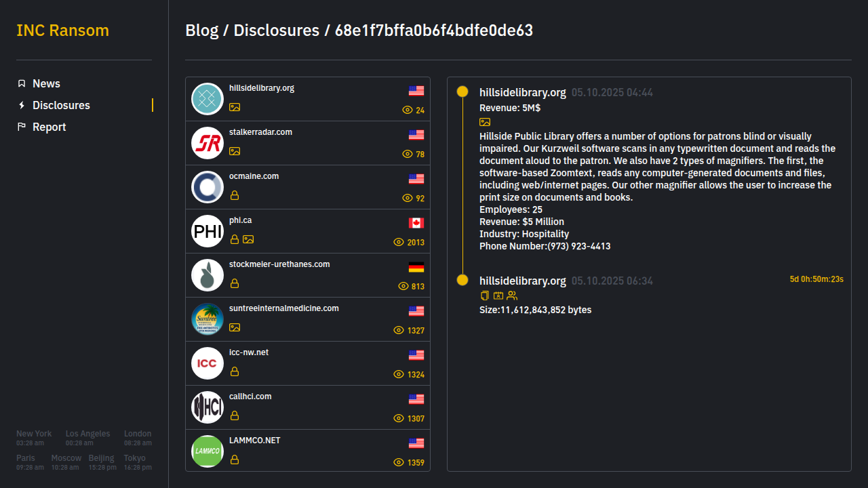
Task: Click the image icon below Revenue: 5M$
Action: (x=485, y=122)
